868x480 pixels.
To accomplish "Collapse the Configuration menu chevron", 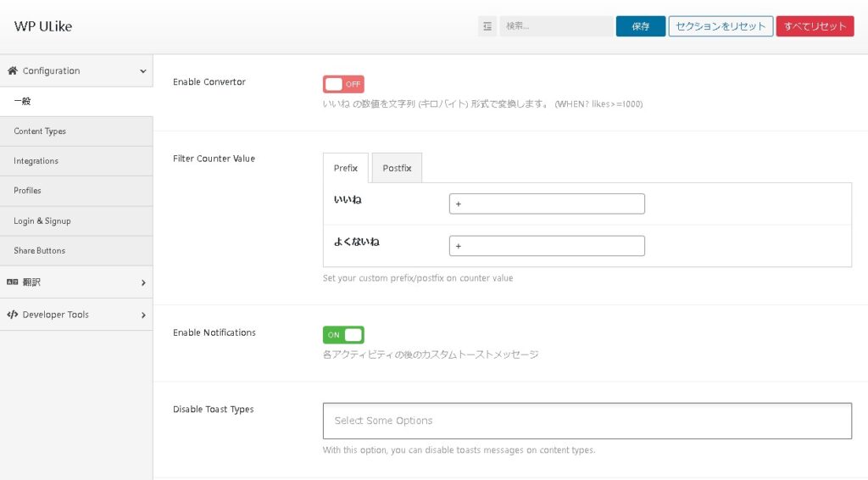I will 142,71.
